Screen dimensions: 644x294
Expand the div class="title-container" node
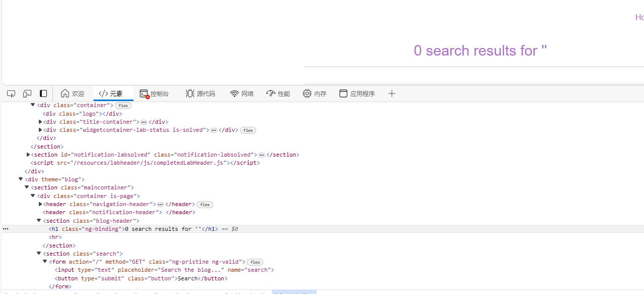pos(40,122)
